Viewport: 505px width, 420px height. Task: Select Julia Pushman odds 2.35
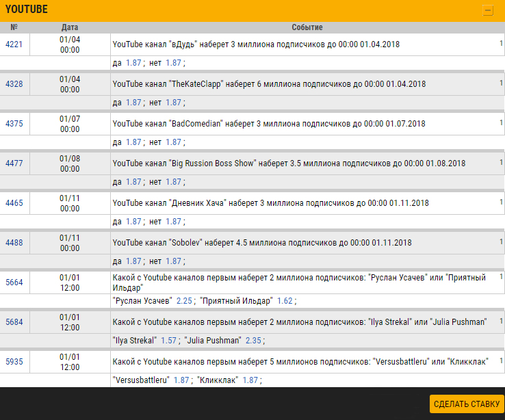tap(253, 341)
